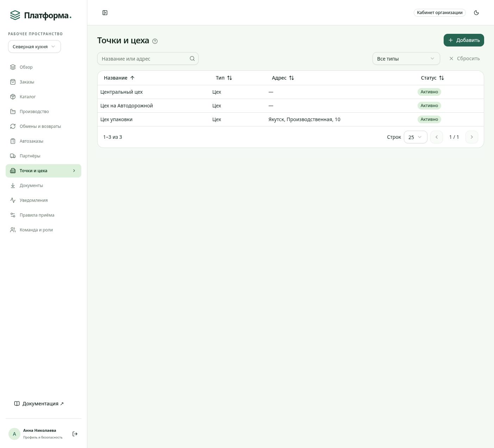The width and height of the screenshot is (494, 448).
Task: Sort table by Название column
Action: [119, 78]
